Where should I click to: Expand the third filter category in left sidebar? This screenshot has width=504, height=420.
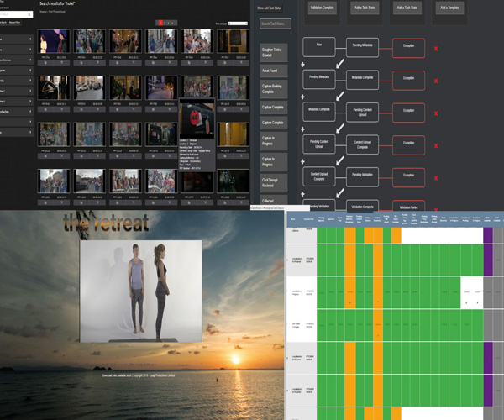33,60
